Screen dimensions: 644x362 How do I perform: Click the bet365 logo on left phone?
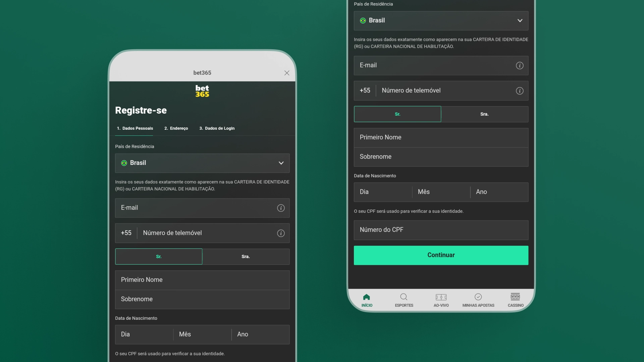pyautogui.click(x=202, y=91)
